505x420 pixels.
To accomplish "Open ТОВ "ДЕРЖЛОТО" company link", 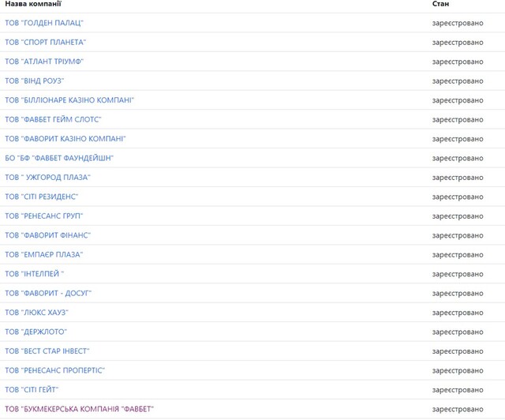I will 36,332.
